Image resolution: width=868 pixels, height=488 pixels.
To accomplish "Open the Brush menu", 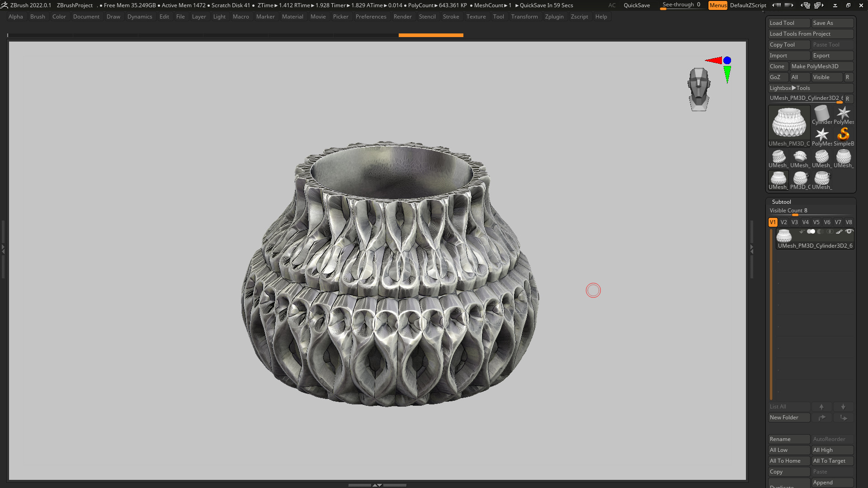I will click(38, 17).
